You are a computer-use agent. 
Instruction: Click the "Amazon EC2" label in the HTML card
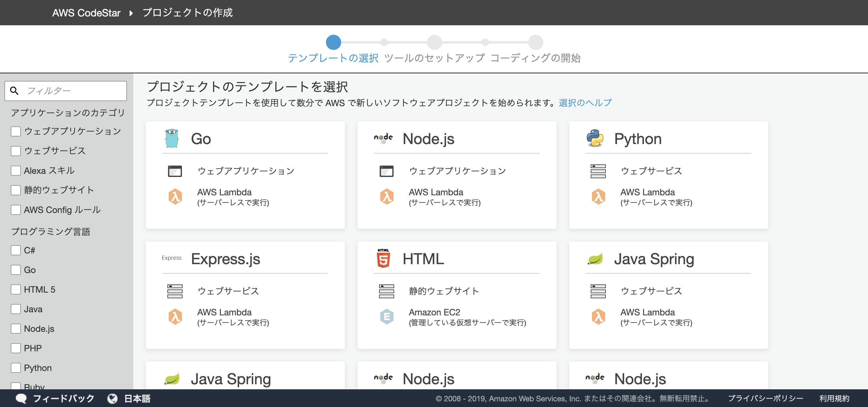434,312
